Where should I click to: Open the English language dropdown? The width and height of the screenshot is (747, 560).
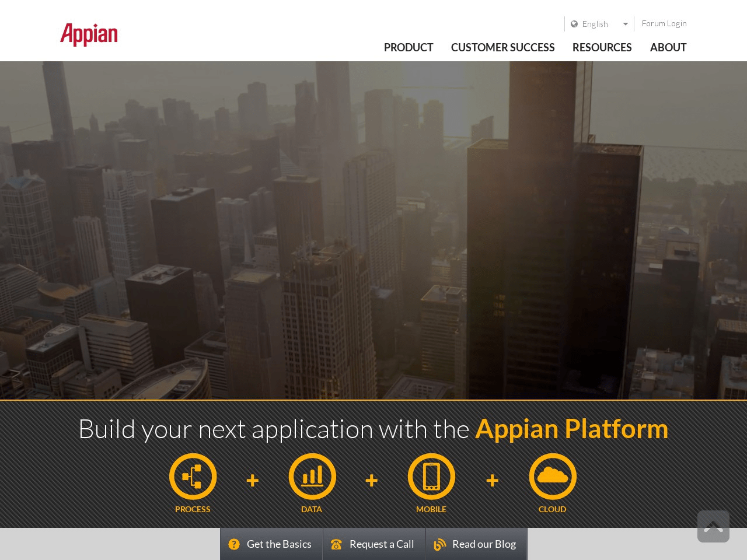[x=599, y=24]
